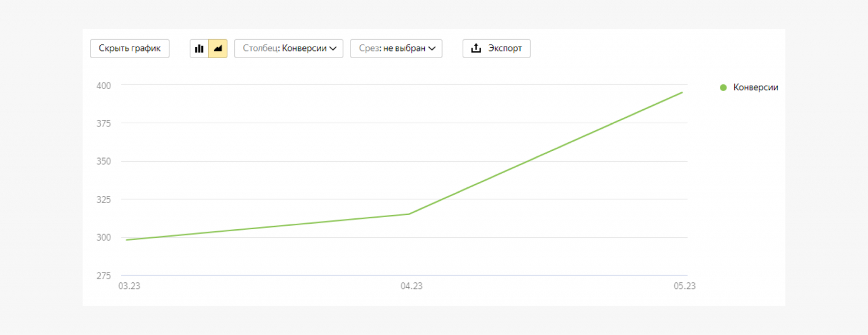This screenshot has width=868, height=335.
Task: Click the 275 y-axis label
Action: pos(104,276)
